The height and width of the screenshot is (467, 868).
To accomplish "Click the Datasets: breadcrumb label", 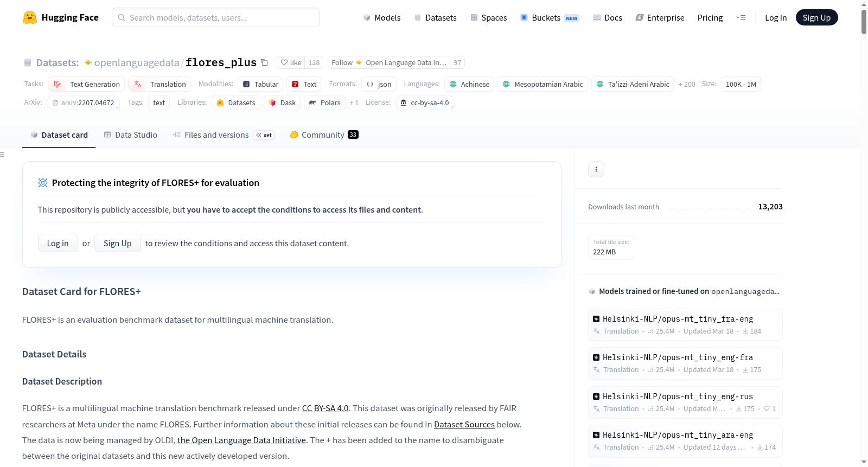I will tap(58, 62).
